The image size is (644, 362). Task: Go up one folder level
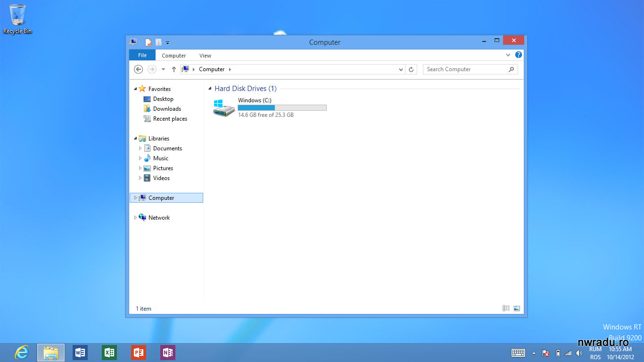173,69
